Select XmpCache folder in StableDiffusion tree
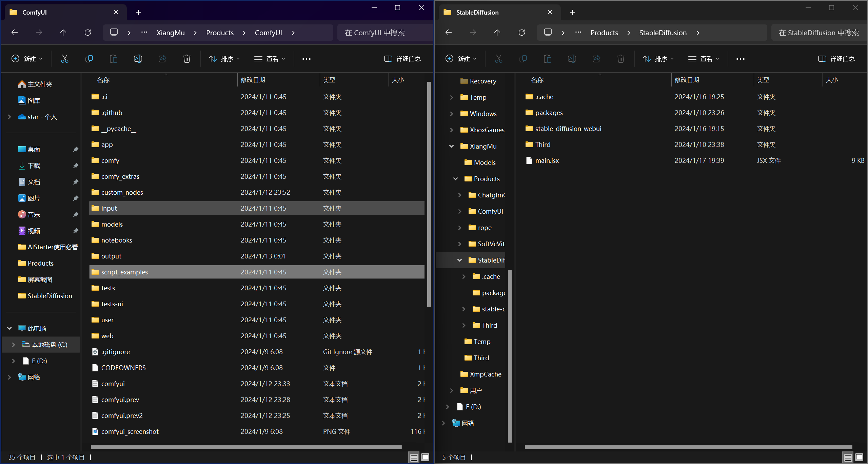868x464 pixels. pyautogui.click(x=480, y=374)
